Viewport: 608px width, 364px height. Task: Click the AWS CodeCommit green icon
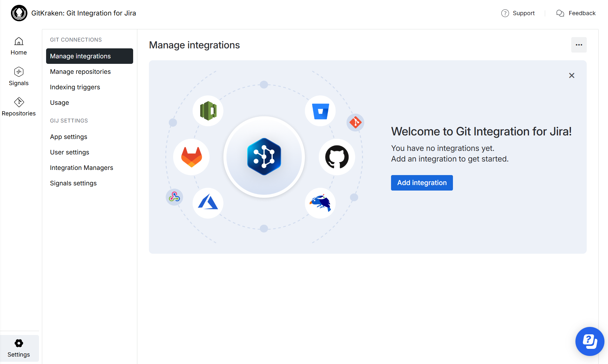[208, 111]
